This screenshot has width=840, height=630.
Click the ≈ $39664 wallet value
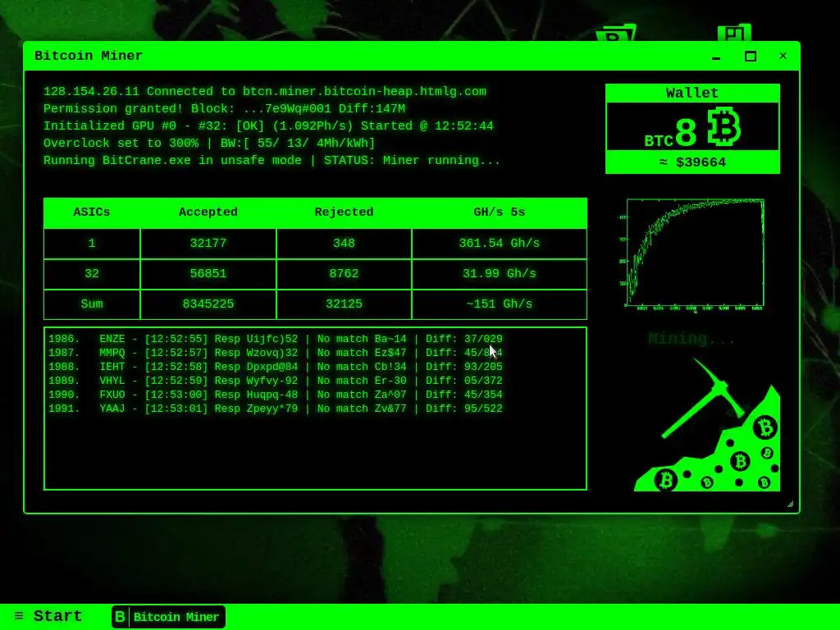point(692,162)
